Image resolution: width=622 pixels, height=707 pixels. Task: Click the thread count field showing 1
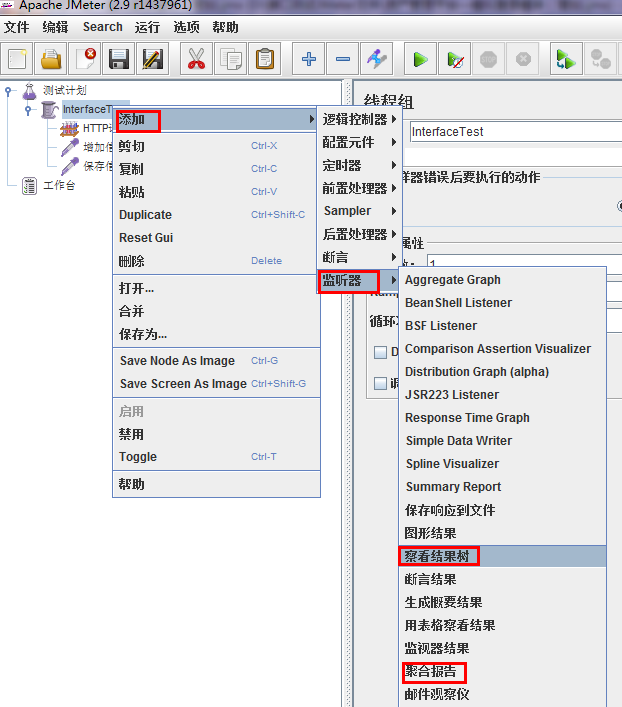tap(524, 261)
